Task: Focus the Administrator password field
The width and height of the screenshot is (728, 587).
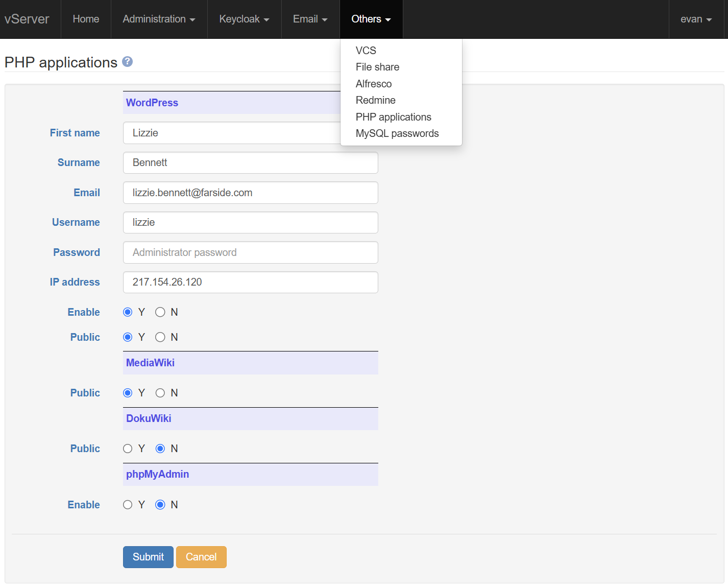Action: (x=251, y=252)
